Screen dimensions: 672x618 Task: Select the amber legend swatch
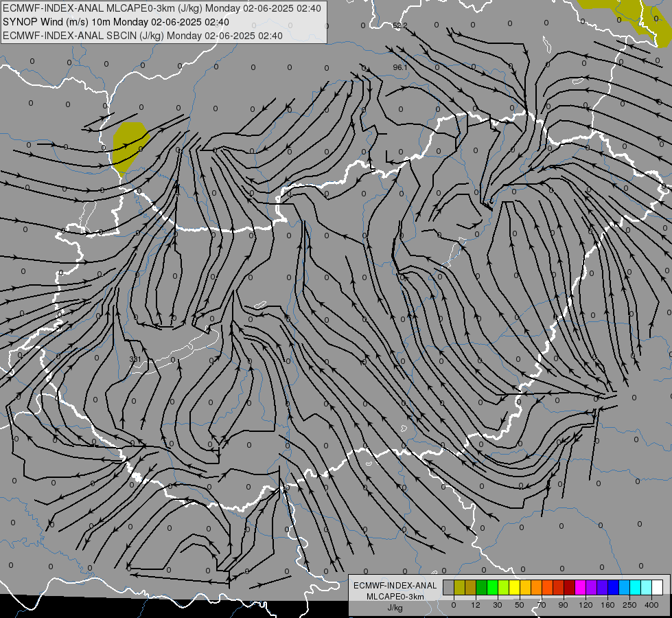pos(525,588)
